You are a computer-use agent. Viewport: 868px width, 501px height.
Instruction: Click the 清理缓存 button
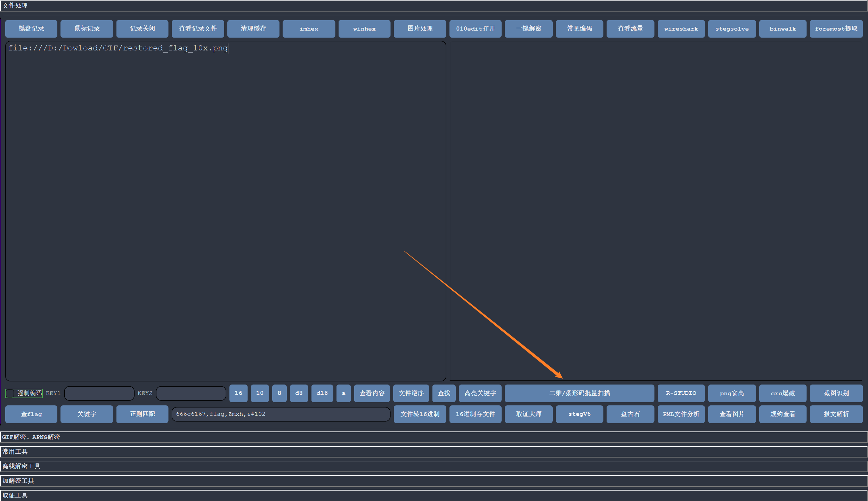coord(253,29)
